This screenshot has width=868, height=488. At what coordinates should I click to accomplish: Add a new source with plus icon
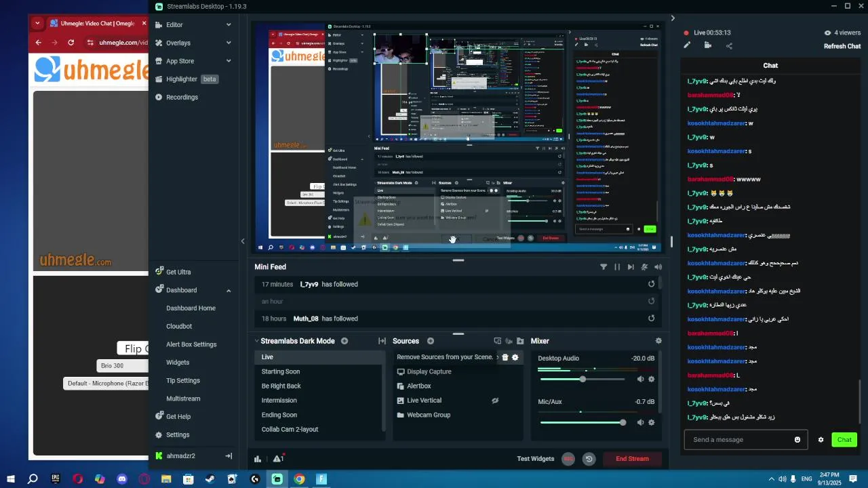point(431,341)
